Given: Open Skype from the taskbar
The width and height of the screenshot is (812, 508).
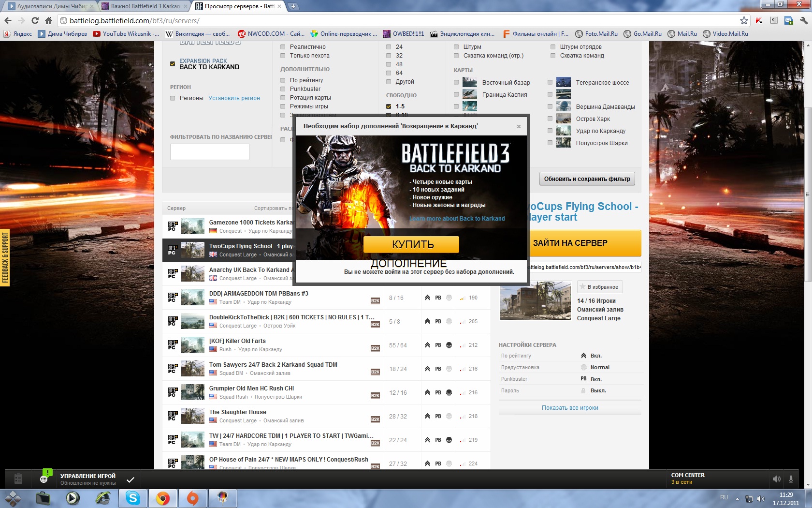Looking at the screenshot, I should click(133, 498).
